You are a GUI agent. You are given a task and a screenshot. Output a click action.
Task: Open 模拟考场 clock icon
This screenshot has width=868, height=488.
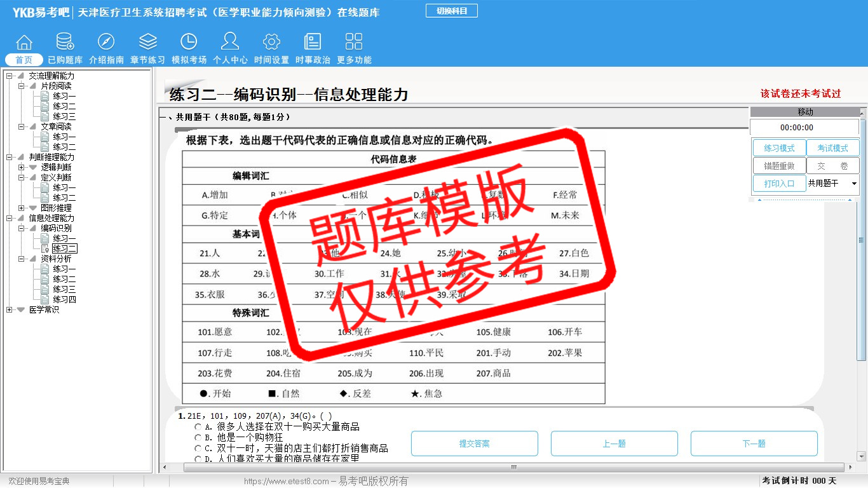(x=189, y=43)
